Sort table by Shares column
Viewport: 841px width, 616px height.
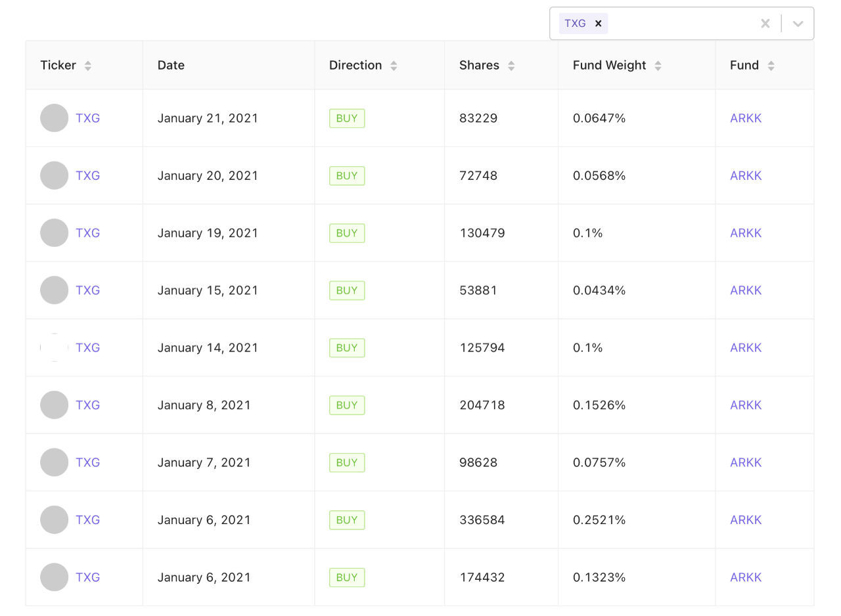pyautogui.click(x=511, y=66)
